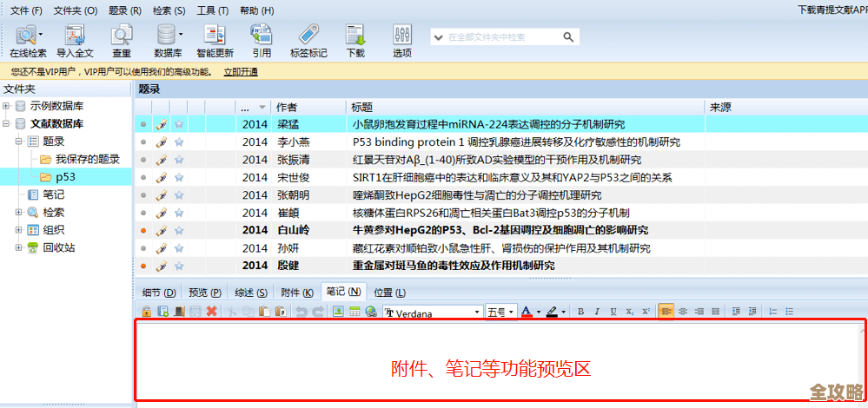Click the grayed save note floppy icon

coord(195,312)
